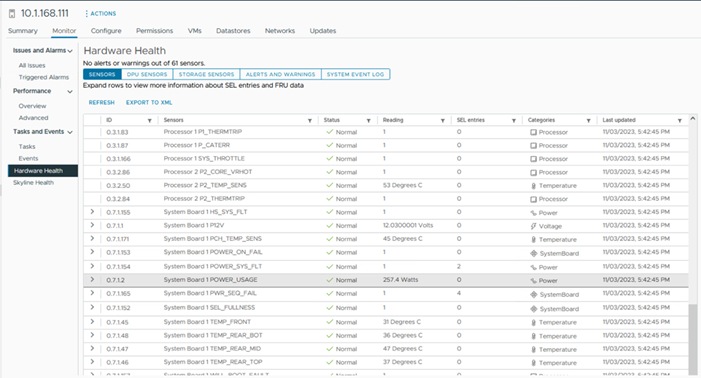This screenshot has height=378, width=701.
Task: Filter the Categories column
Action: (588, 121)
